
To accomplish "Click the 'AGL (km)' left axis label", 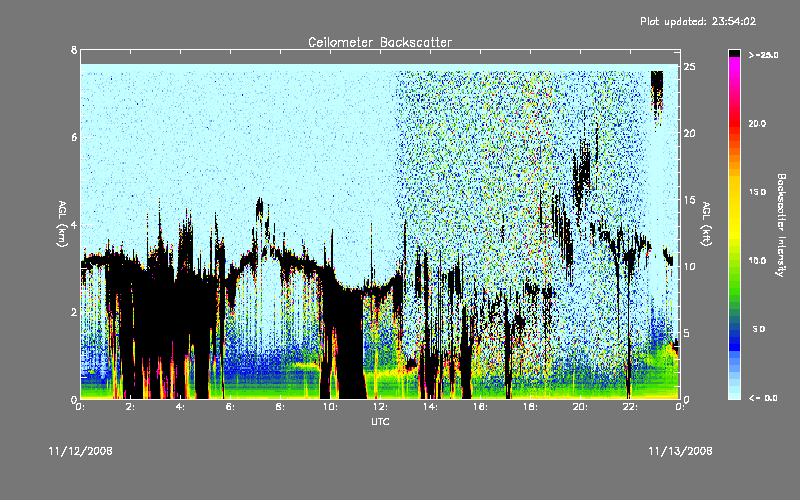I will [62, 224].
